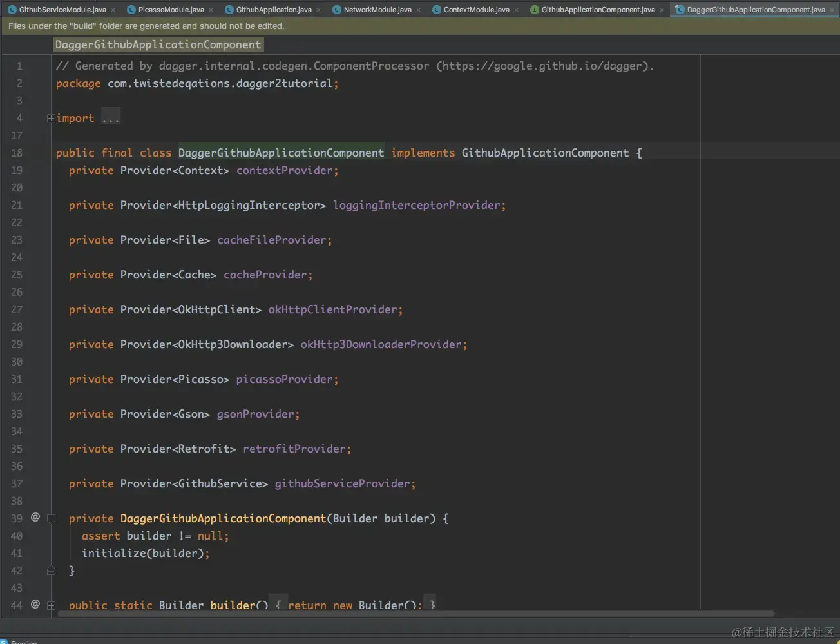Click the loggingInterceptorProvider field
This screenshot has height=644, width=840.
416,205
